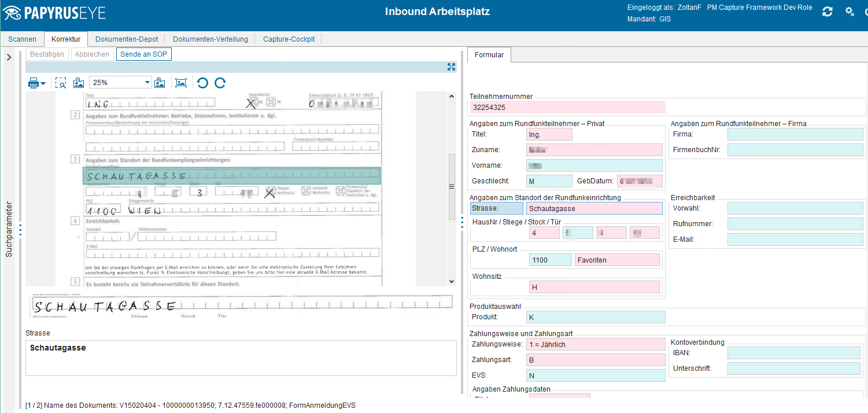Click the Wohnsitz field with H
Screen dimensions: 868x413
tap(594, 287)
